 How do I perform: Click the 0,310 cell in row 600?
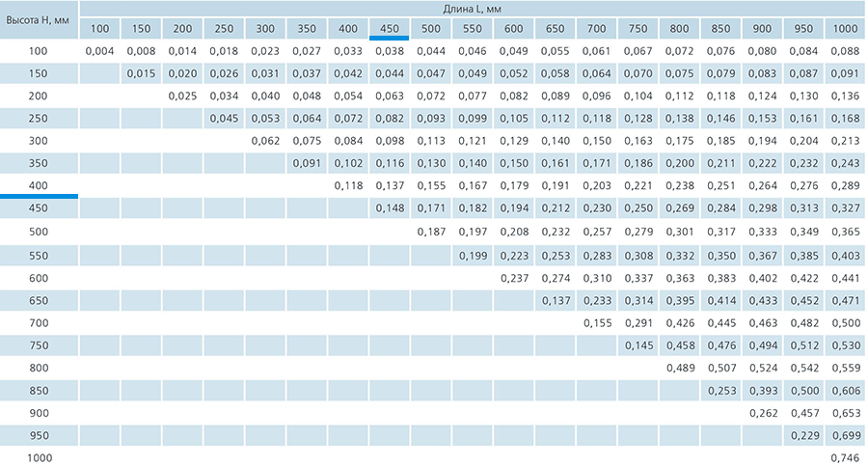[x=597, y=278]
